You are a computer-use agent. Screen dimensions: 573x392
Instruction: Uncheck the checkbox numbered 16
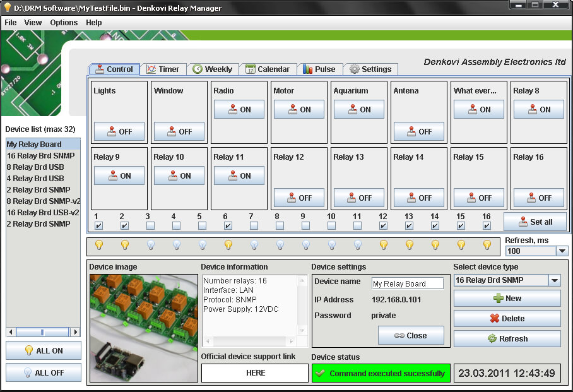pyautogui.click(x=487, y=225)
